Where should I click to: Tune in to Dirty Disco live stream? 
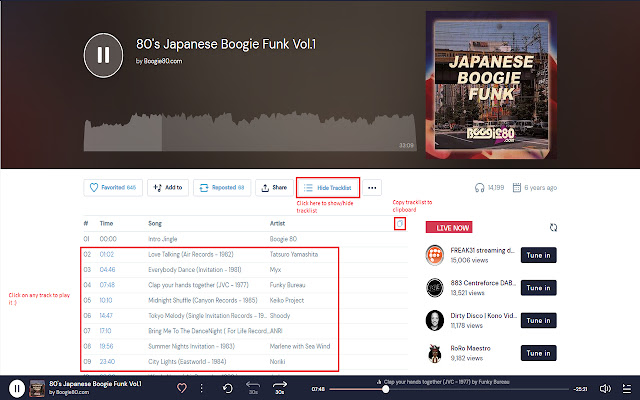[538, 320]
